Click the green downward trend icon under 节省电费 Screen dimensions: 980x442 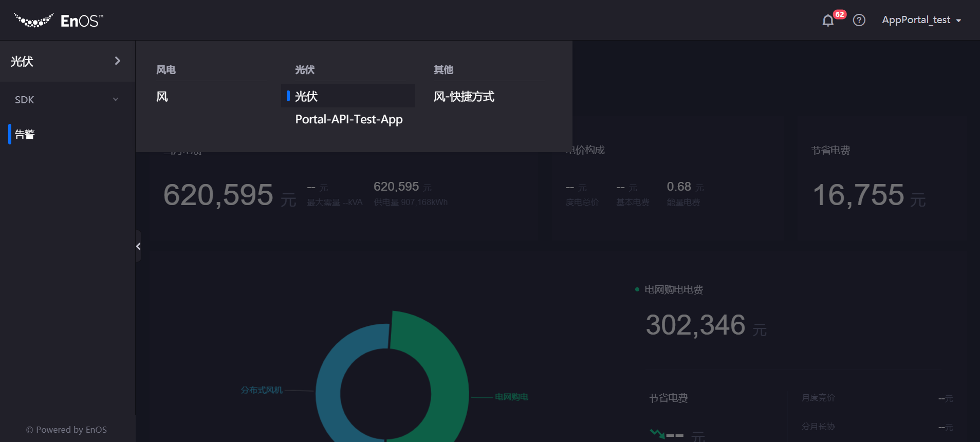pyautogui.click(x=657, y=433)
